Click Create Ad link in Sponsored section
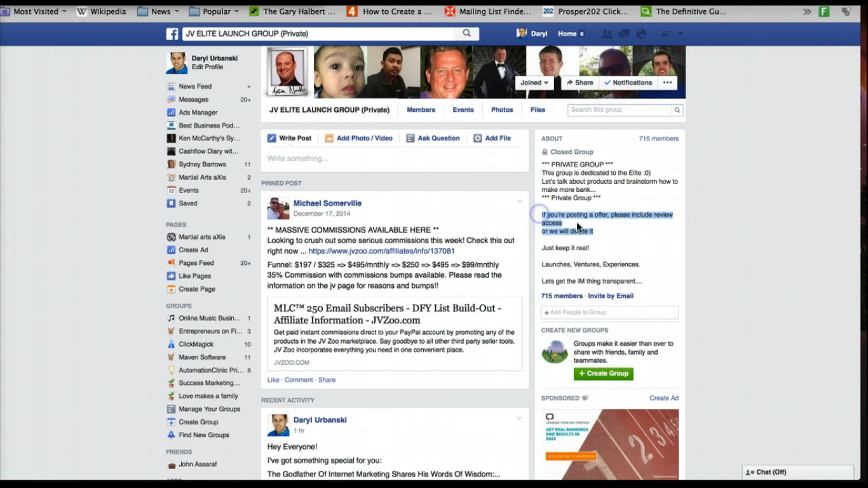Image resolution: width=868 pixels, height=488 pixels. pos(664,398)
